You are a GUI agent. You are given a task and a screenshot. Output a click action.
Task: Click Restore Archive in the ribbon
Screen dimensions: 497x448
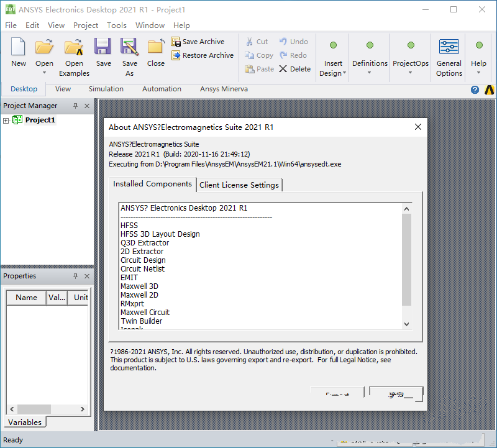(x=203, y=55)
